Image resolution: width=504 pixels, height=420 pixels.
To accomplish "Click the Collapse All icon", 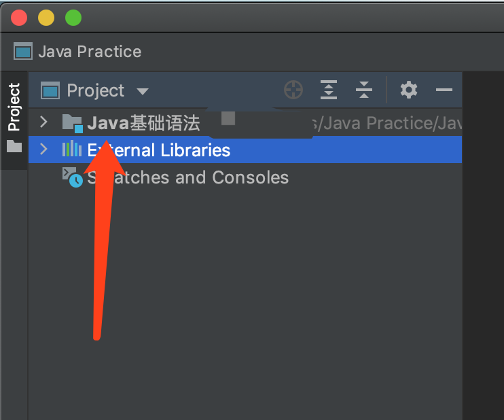I will 364,90.
